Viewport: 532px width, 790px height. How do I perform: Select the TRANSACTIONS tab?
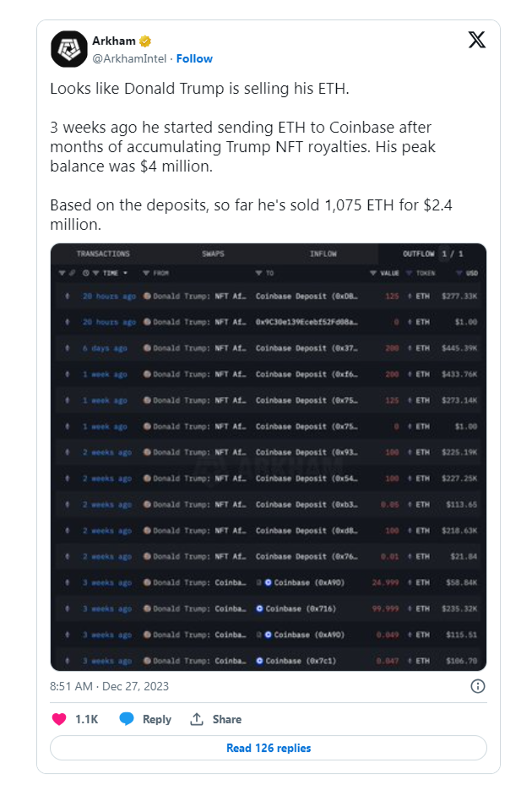[x=103, y=253]
